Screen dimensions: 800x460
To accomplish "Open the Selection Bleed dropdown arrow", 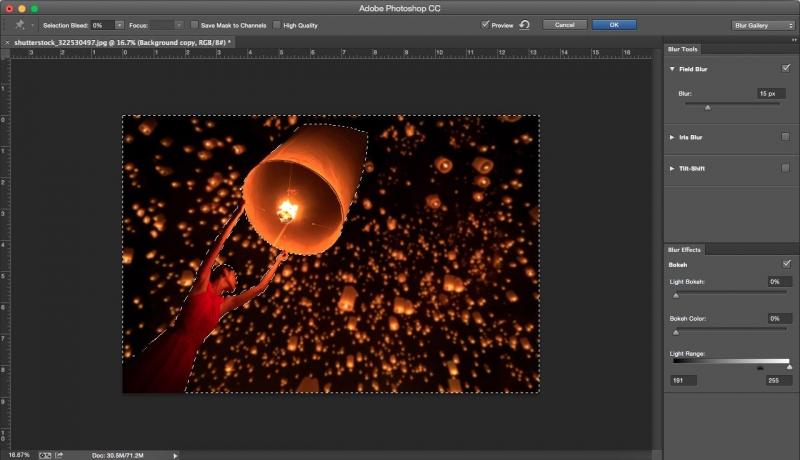I will click(120, 24).
